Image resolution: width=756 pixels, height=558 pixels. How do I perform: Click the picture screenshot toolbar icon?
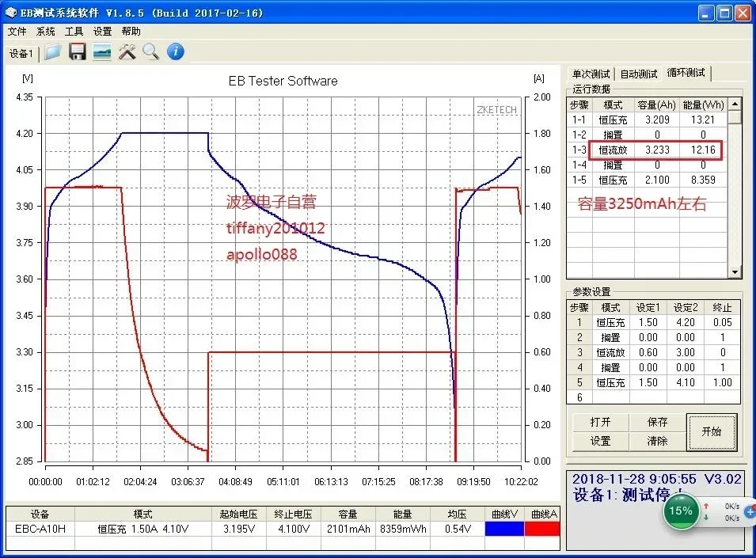coord(102,51)
